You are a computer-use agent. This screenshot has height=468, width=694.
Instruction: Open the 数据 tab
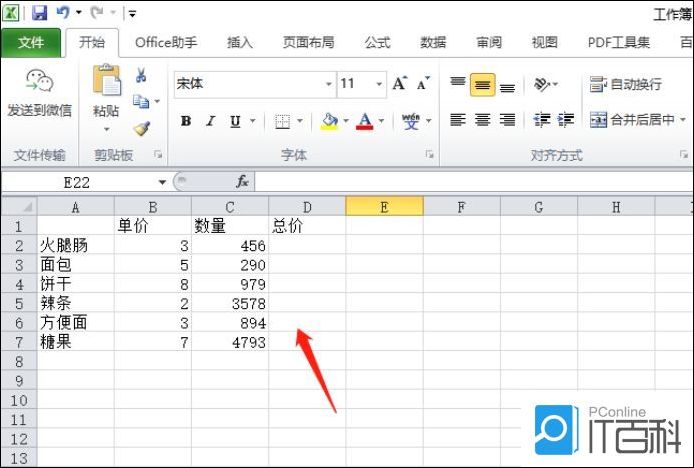pos(433,43)
